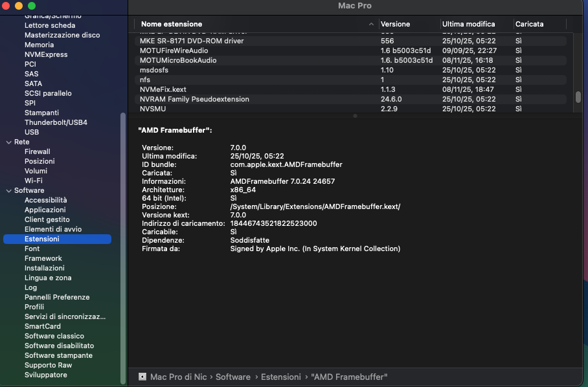Open Thunderbolt/USB4 in sidebar
This screenshot has height=387, width=588.
point(56,122)
